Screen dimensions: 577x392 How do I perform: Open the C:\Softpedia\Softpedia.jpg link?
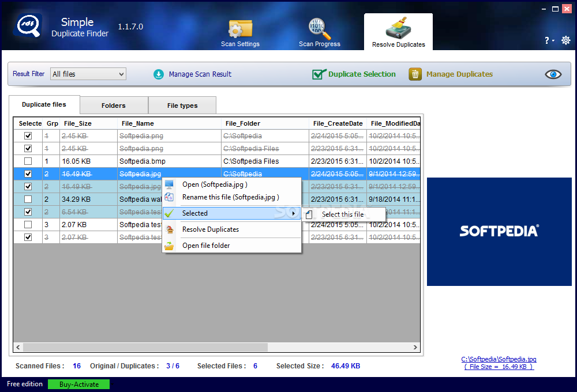click(x=499, y=359)
